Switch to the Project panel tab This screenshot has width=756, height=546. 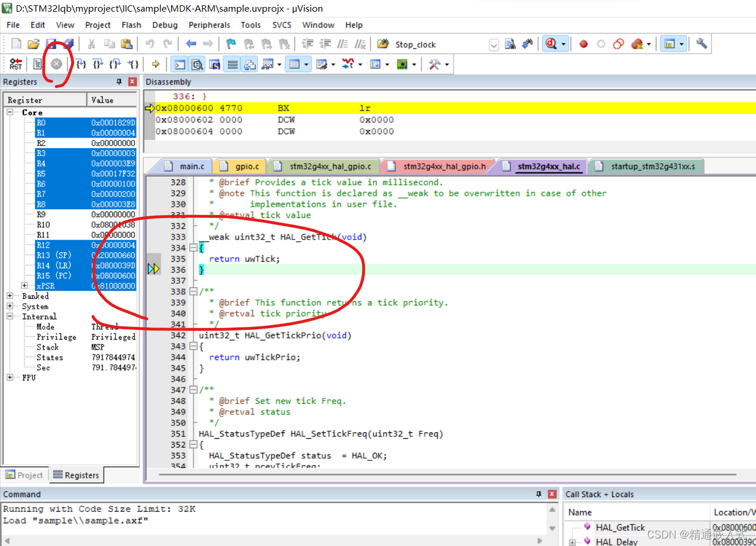coord(24,475)
